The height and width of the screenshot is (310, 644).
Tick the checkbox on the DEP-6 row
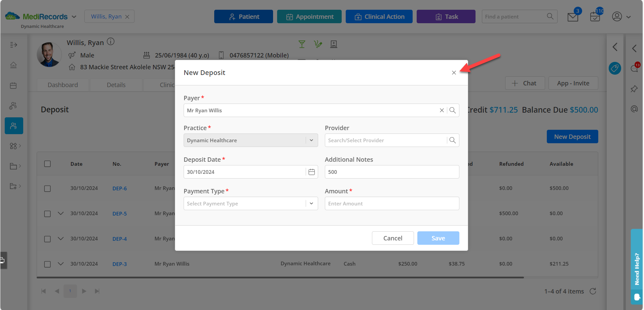[x=47, y=188]
